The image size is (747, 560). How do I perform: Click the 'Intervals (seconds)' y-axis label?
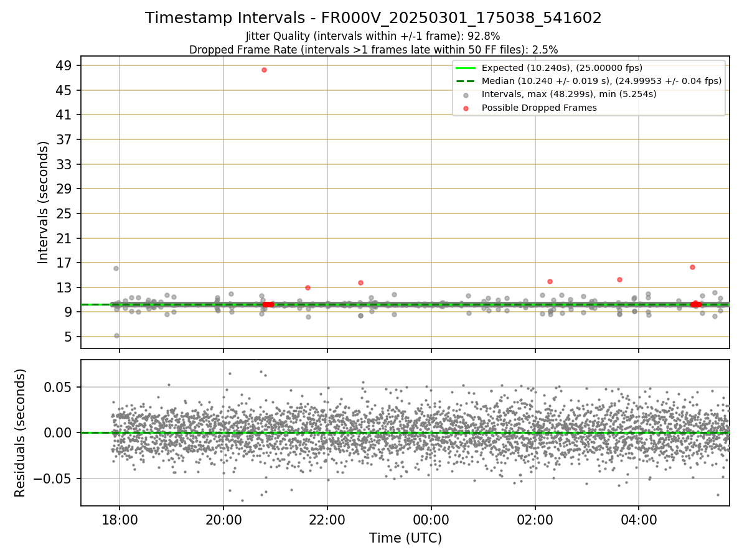coord(43,202)
